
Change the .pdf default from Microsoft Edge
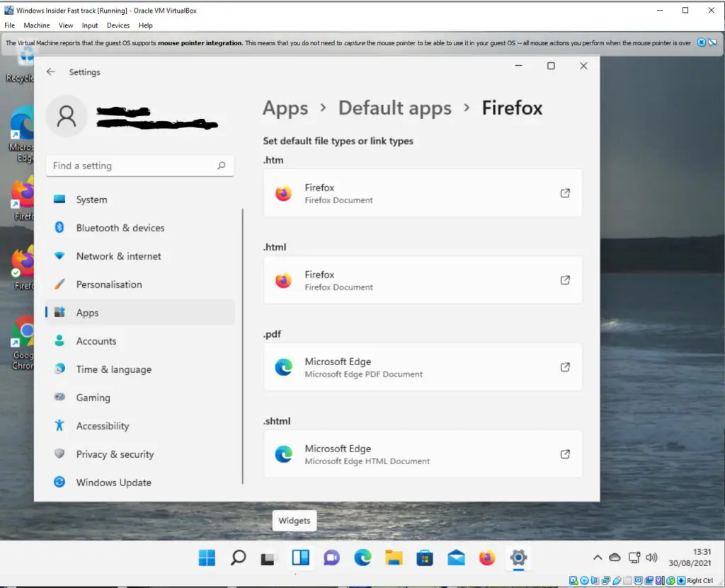pyautogui.click(x=423, y=367)
